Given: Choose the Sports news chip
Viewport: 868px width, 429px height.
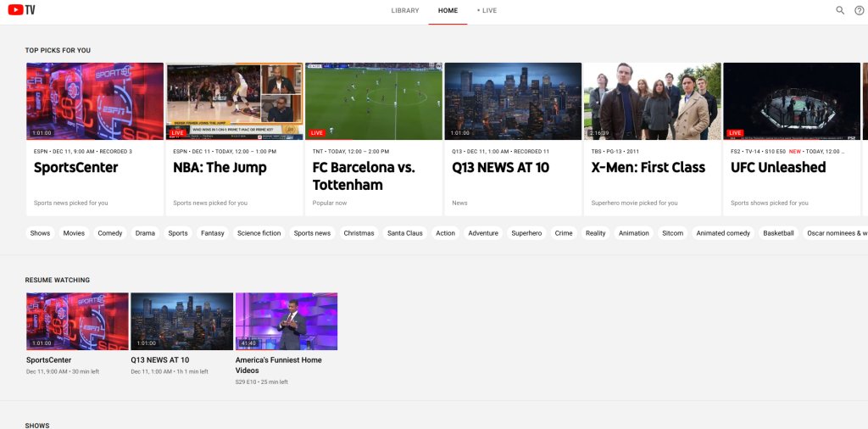Looking at the screenshot, I should click(x=312, y=233).
